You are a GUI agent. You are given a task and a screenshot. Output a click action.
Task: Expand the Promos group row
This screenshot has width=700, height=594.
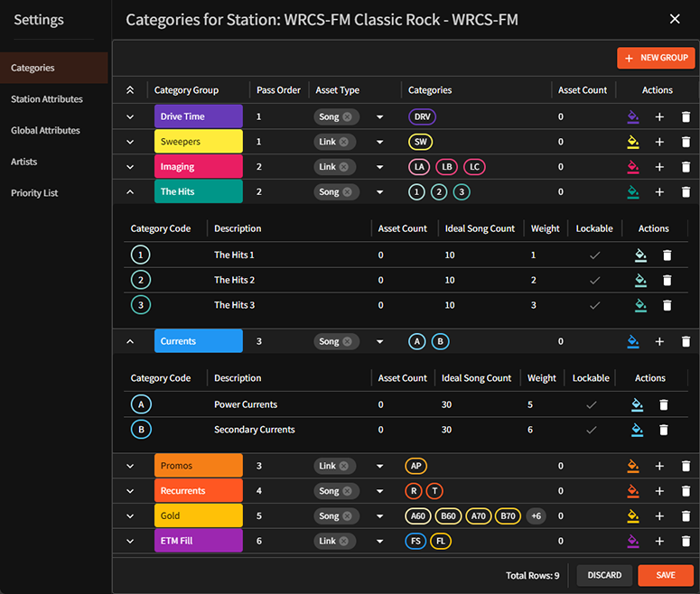pos(130,466)
